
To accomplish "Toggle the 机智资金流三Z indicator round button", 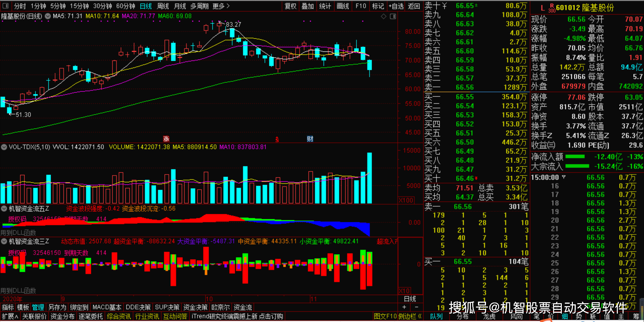I will [4, 241].
